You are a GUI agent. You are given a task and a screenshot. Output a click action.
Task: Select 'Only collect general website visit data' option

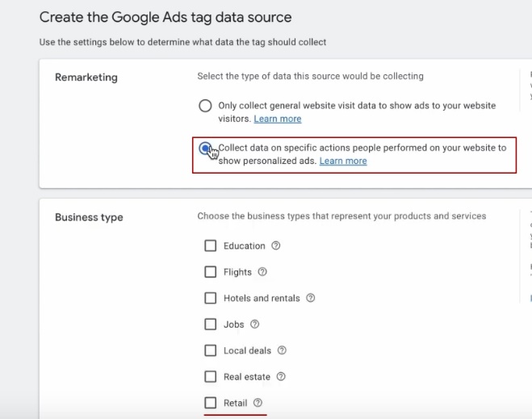pos(205,106)
